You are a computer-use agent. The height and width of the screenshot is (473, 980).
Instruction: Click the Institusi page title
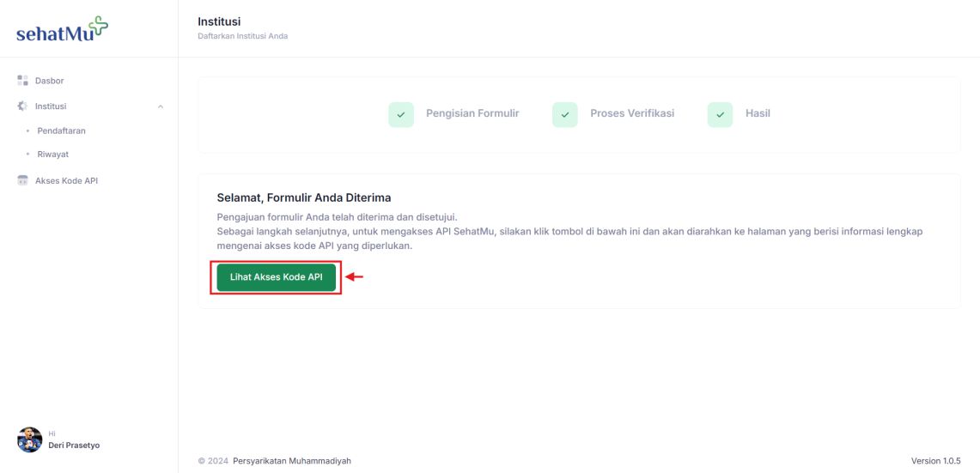tap(219, 21)
